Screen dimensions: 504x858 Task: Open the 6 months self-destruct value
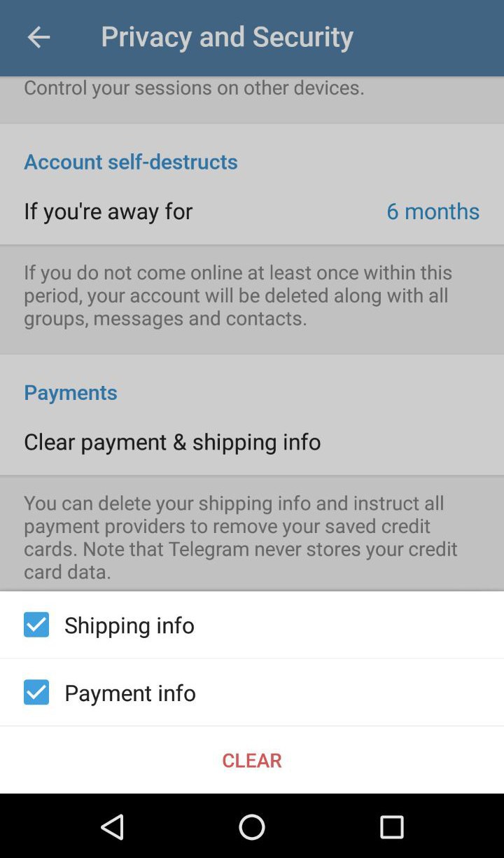click(433, 211)
